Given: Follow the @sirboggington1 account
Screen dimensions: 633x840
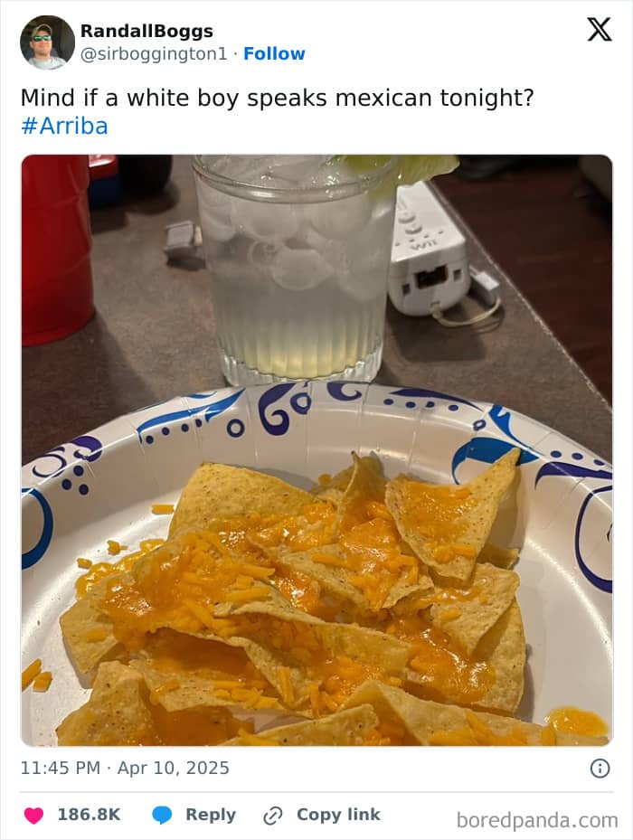Looking at the screenshot, I should pos(274,53).
